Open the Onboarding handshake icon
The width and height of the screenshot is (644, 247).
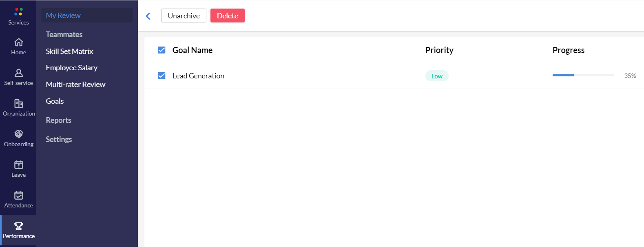(x=18, y=134)
